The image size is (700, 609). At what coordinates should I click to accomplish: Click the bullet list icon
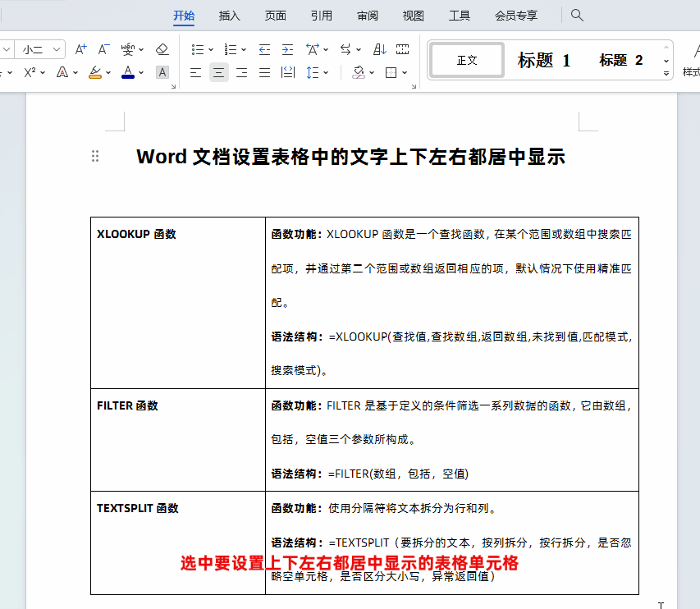point(198,49)
